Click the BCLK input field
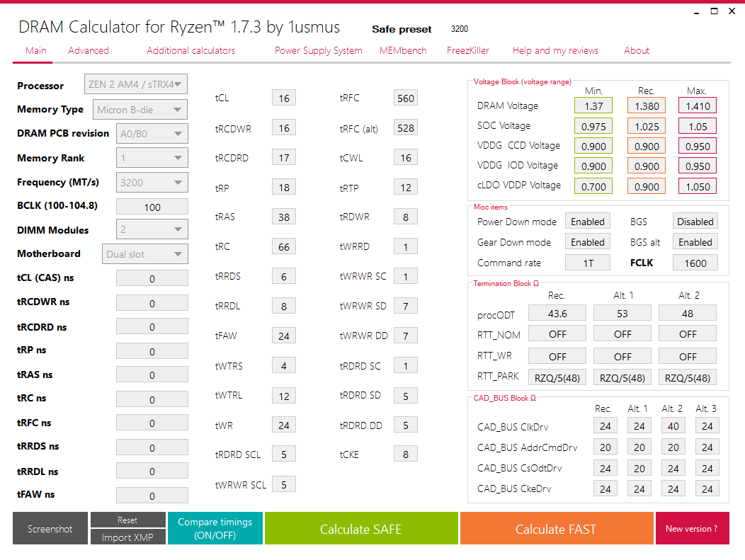 pyautogui.click(x=152, y=207)
